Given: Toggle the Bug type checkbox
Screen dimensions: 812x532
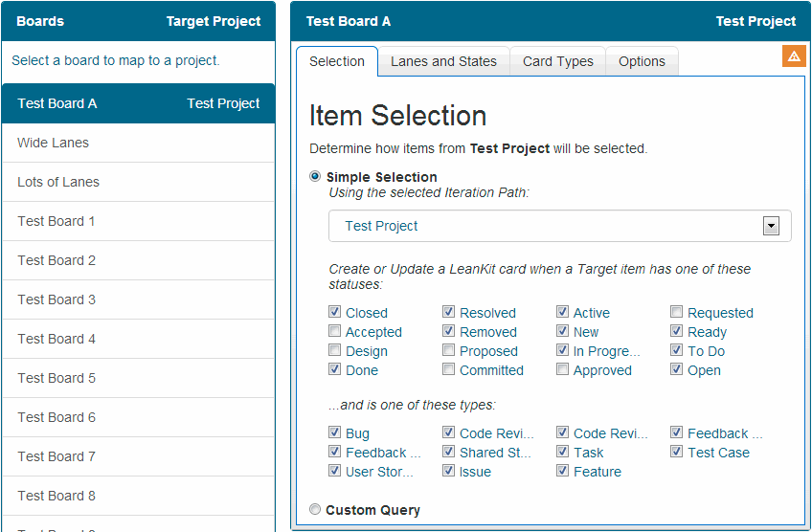Looking at the screenshot, I should click(335, 432).
